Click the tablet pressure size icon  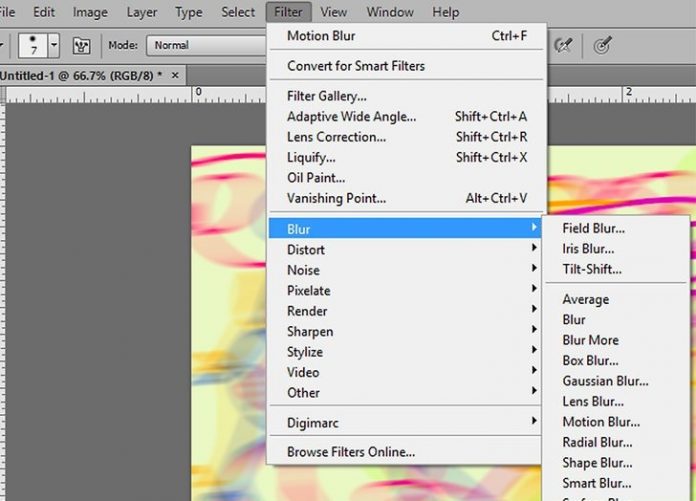point(602,45)
